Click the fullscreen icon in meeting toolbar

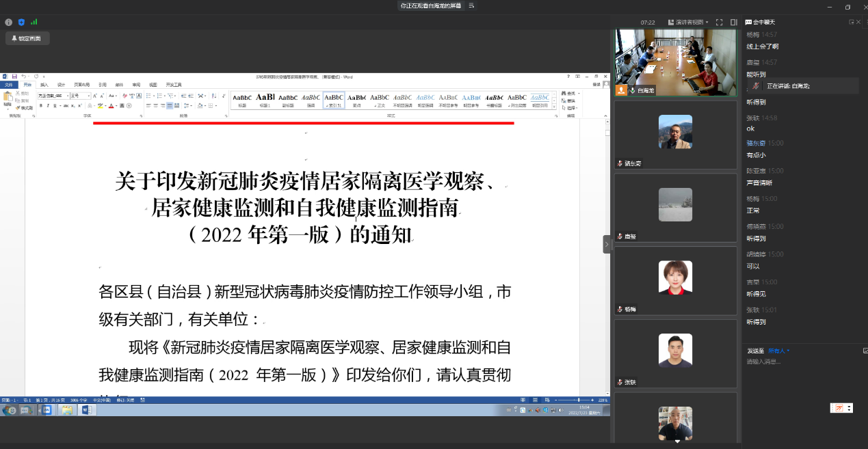(x=719, y=23)
